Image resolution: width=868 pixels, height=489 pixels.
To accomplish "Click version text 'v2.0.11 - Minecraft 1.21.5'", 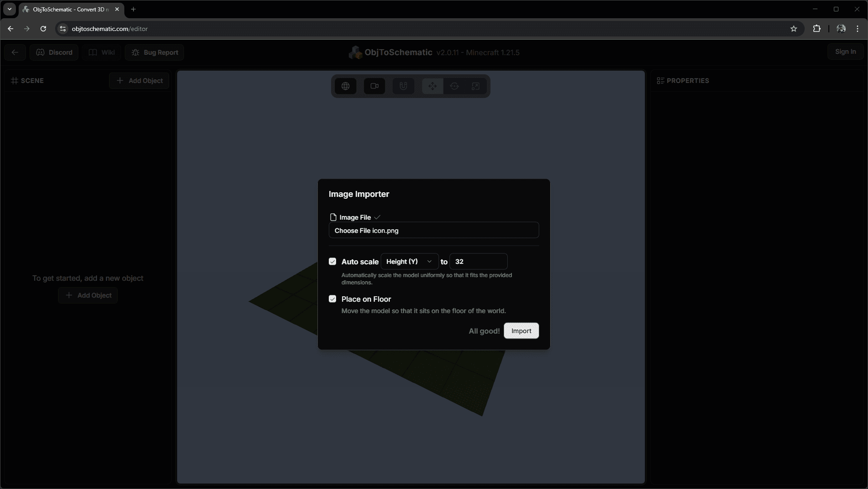I will 478,52.
